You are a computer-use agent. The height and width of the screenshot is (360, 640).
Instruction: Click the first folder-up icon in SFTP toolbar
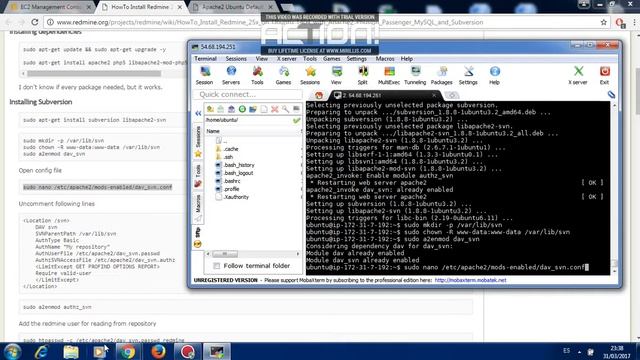click(x=210, y=109)
